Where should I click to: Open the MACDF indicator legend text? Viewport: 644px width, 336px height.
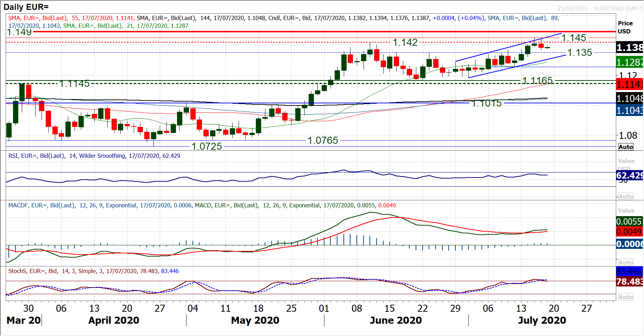pyautogui.click(x=202, y=205)
